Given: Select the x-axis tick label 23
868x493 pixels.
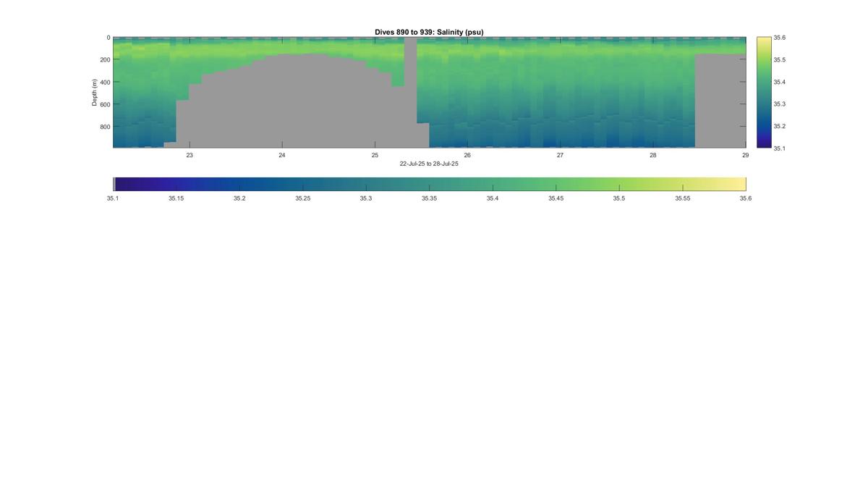Looking at the screenshot, I should [x=190, y=155].
